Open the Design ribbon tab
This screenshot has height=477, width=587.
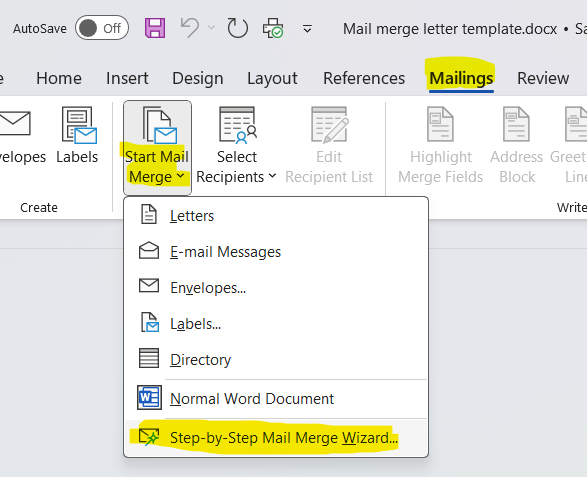[198, 78]
